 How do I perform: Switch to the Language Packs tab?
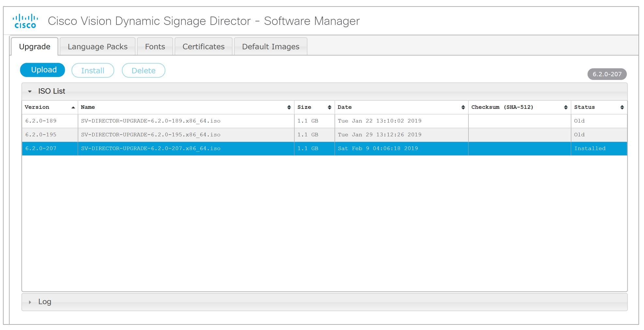click(x=97, y=46)
